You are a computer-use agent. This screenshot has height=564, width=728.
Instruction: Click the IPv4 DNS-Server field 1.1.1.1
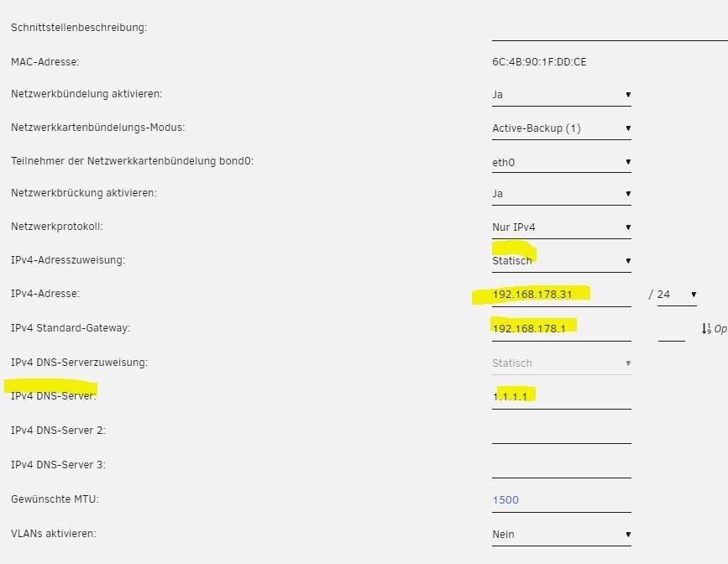561,397
